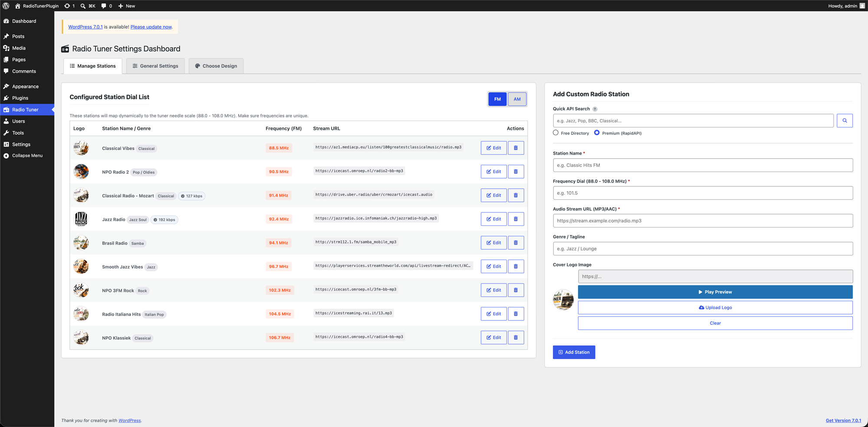Remove the NPO Klassiek station via its trash icon
The image size is (868, 427).
point(516,338)
